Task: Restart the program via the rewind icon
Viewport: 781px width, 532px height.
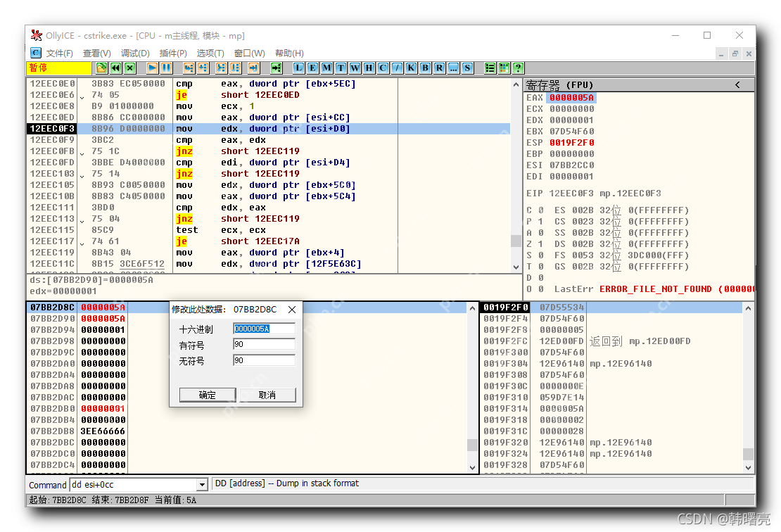Action: (115, 68)
